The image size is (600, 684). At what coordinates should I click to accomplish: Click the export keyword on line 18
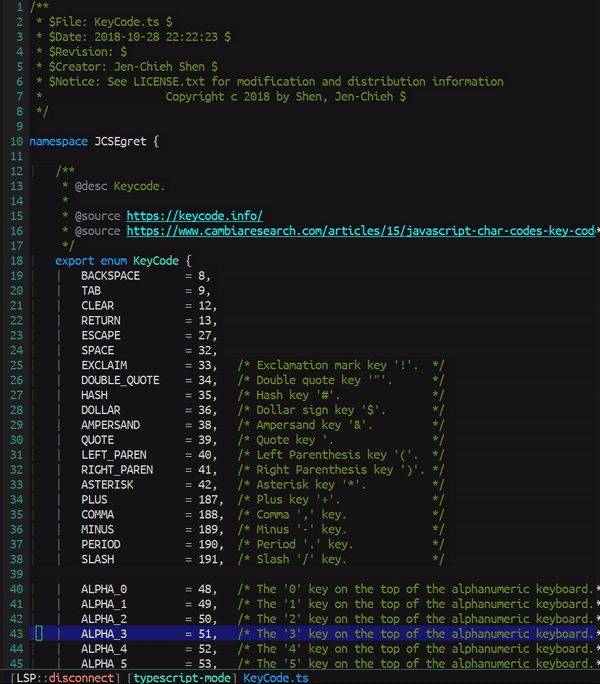point(75,261)
